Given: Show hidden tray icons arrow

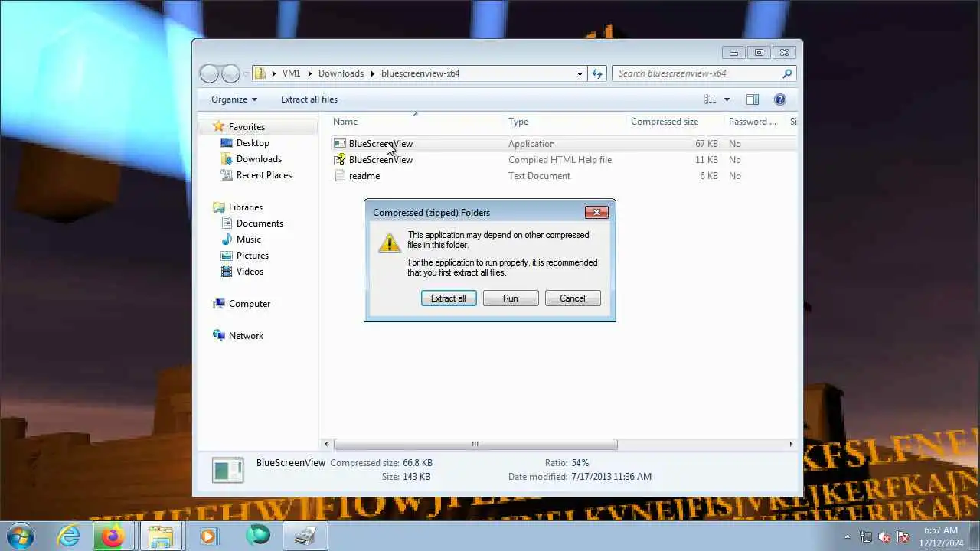Looking at the screenshot, I should tap(847, 537).
